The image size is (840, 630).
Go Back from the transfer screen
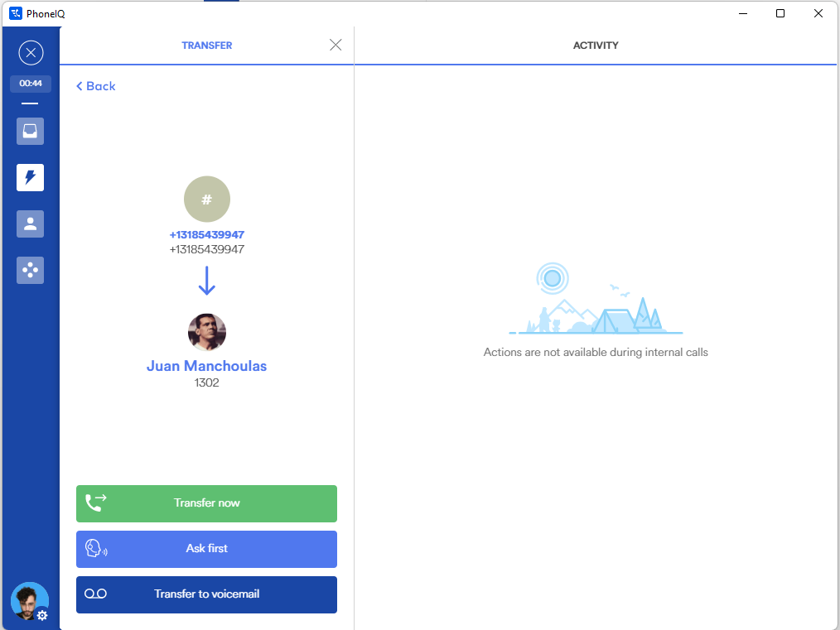coord(96,86)
